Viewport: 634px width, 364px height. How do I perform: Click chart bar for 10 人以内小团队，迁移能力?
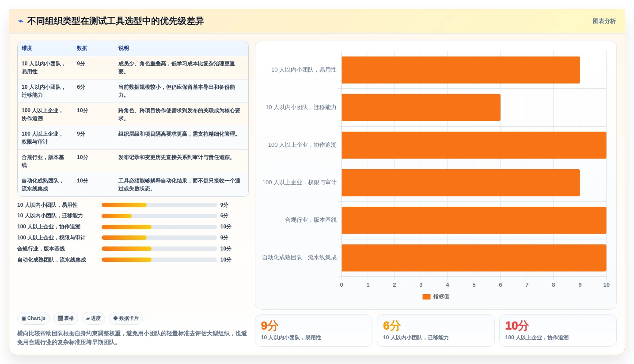[x=421, y=107]
